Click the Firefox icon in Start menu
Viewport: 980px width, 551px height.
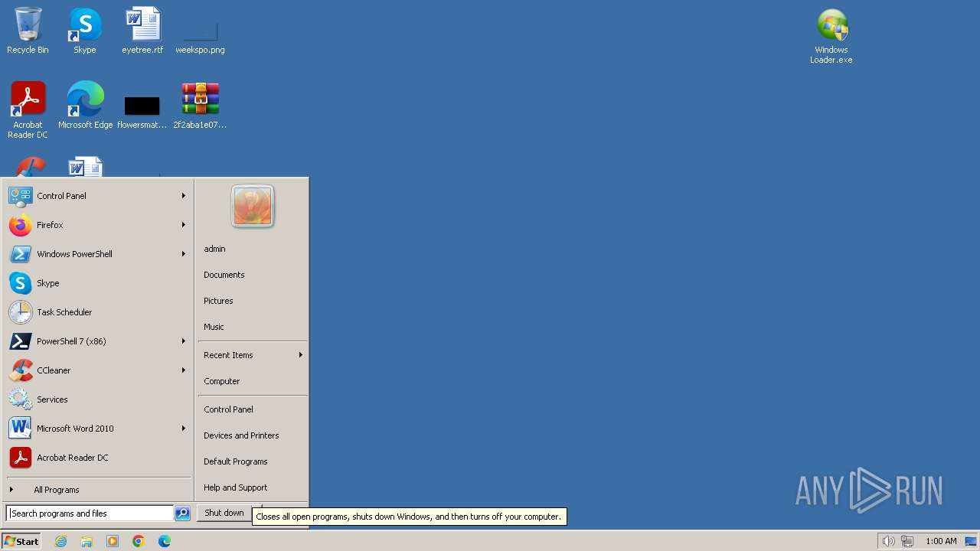pos(20,225)
